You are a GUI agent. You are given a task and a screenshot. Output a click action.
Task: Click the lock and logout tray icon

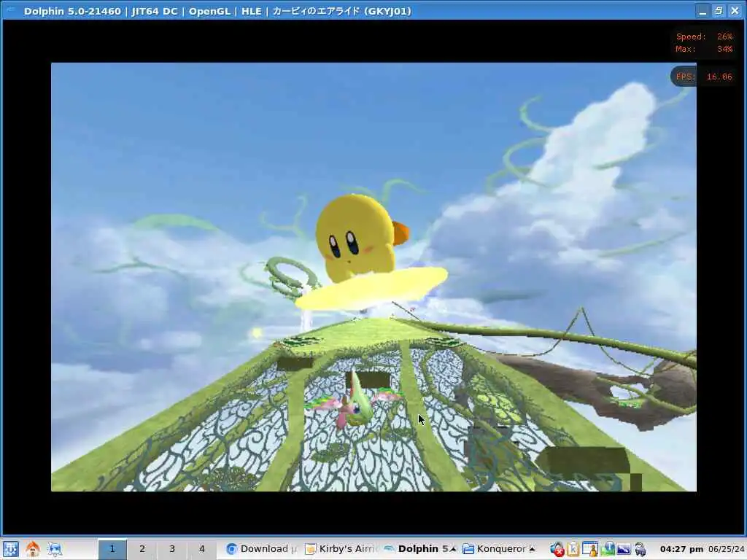[x=640, y=549]
